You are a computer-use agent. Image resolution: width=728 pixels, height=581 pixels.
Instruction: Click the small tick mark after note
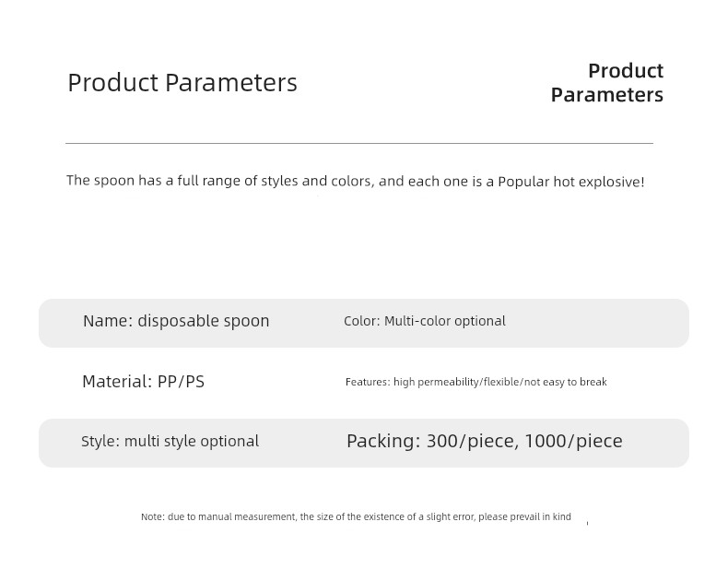[x=587, y=523]
